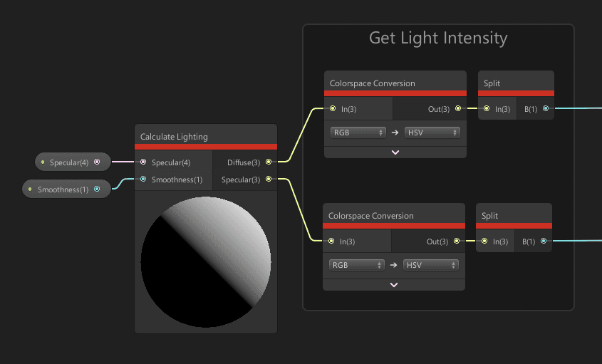Open RGB dropdown in bottom Colorspace Conversion
Viewport: 602px width, 364px height.
coord(356,265)
